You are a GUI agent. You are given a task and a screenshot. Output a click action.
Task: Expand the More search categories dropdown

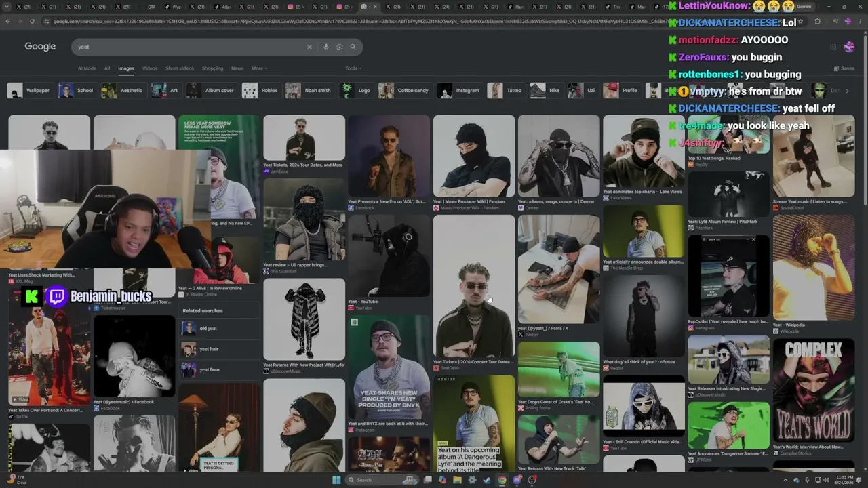click(x=259, y=68)
